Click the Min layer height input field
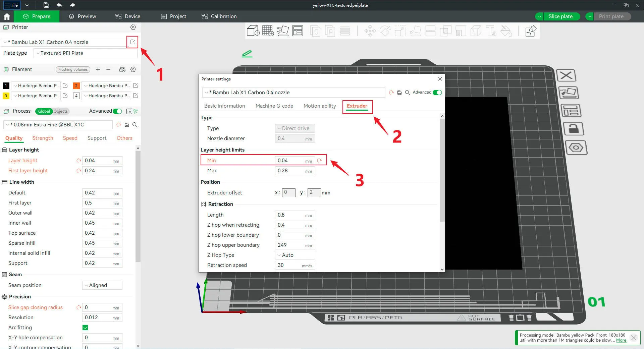The height and width of the screenshot is (349, 644). (295, 161)
